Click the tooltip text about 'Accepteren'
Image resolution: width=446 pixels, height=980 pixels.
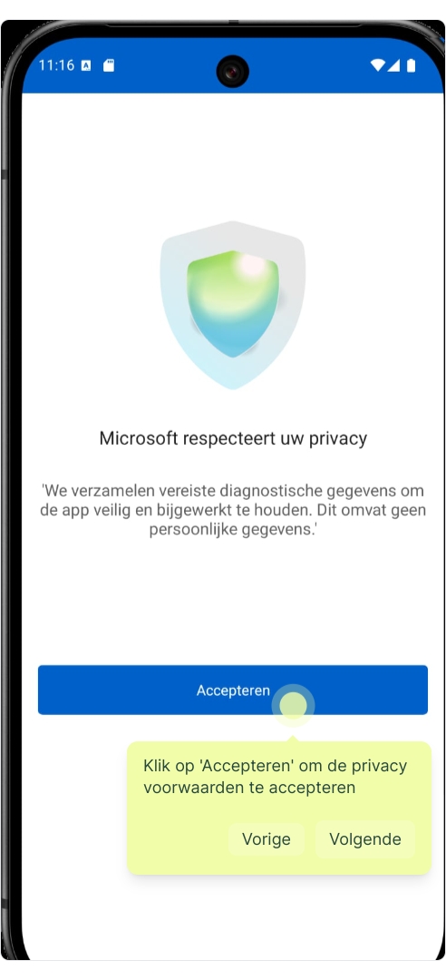(x=276, y=776)
